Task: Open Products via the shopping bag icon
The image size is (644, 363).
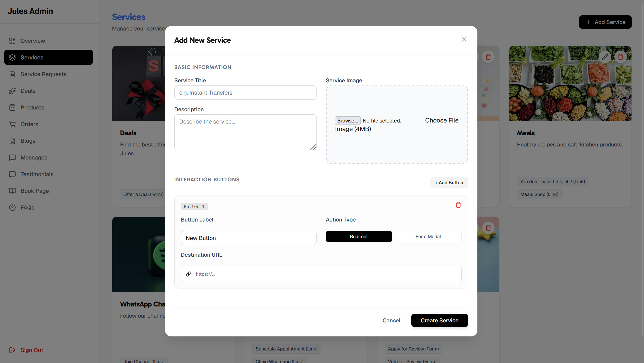Action: click(12, 107)
